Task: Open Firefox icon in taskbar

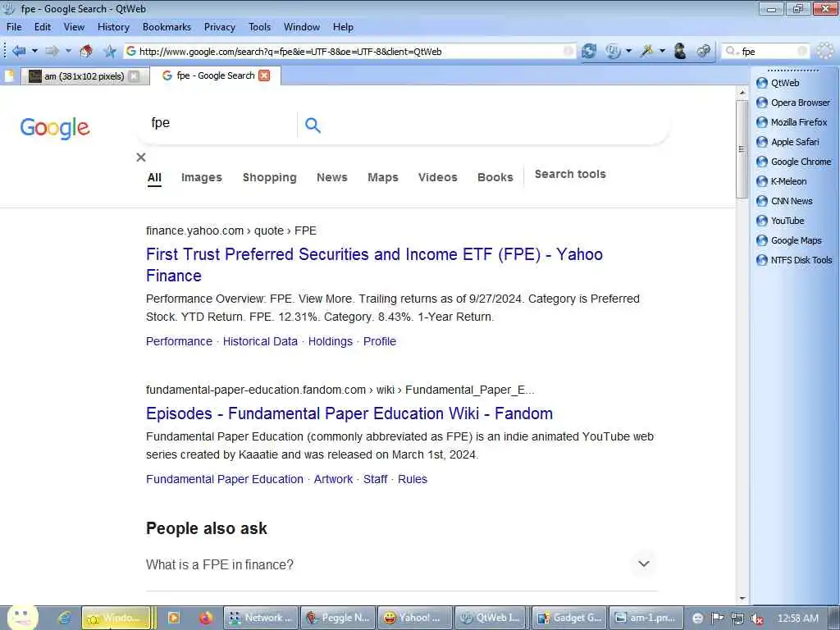Action: [x=206, y=618]
